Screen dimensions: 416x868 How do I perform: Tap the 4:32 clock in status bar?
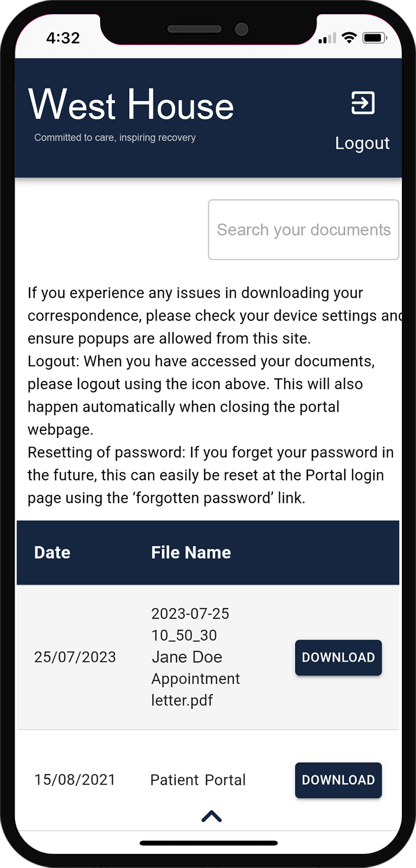tap(63, 38)
